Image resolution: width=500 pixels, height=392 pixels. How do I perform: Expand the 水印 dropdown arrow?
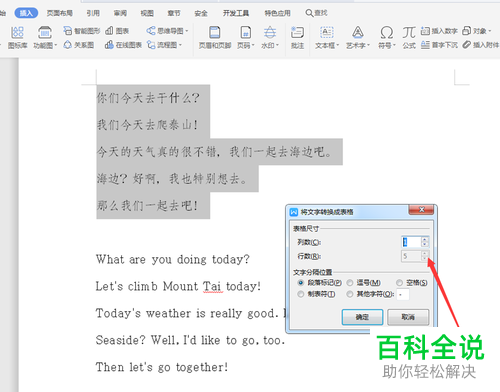point(277,45)
